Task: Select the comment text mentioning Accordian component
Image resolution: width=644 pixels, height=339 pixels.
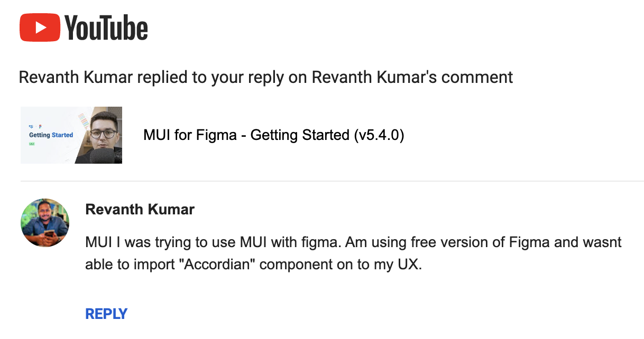Action: coord(317,253)
